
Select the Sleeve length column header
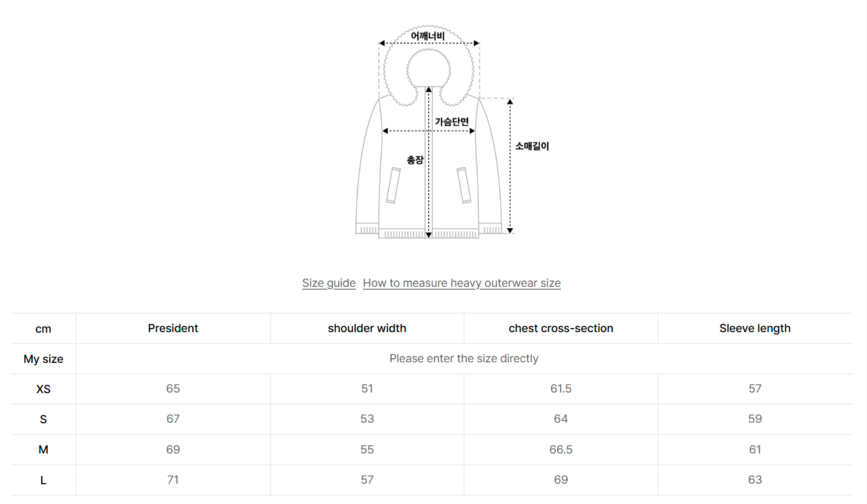tap(755, 329)
